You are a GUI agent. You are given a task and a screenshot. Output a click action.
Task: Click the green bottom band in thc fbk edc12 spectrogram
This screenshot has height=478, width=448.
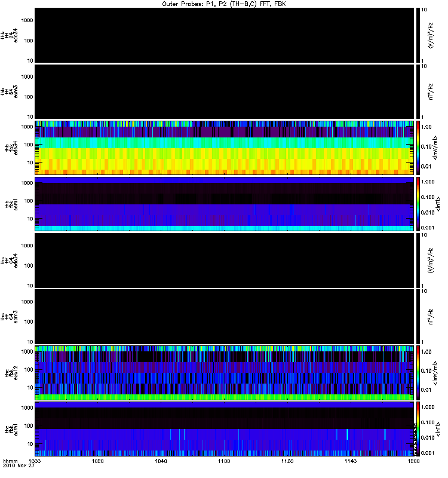(x=224, y=397)
